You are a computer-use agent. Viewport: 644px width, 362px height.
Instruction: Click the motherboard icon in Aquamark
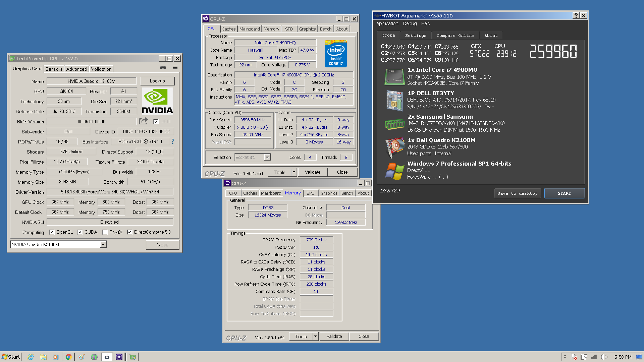click(394, 101)
